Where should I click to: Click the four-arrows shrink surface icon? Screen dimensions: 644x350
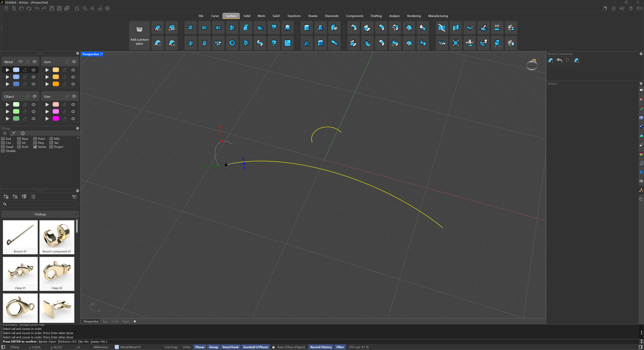(x=456, y=43)
